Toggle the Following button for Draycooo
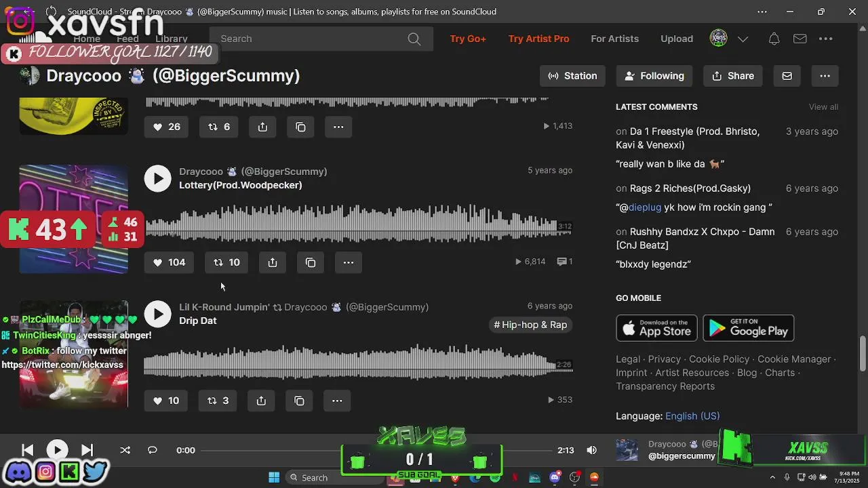 [x=654, y=76]
